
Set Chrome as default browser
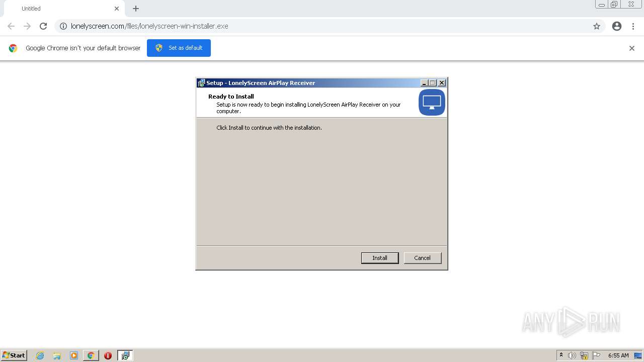(179, 48)
